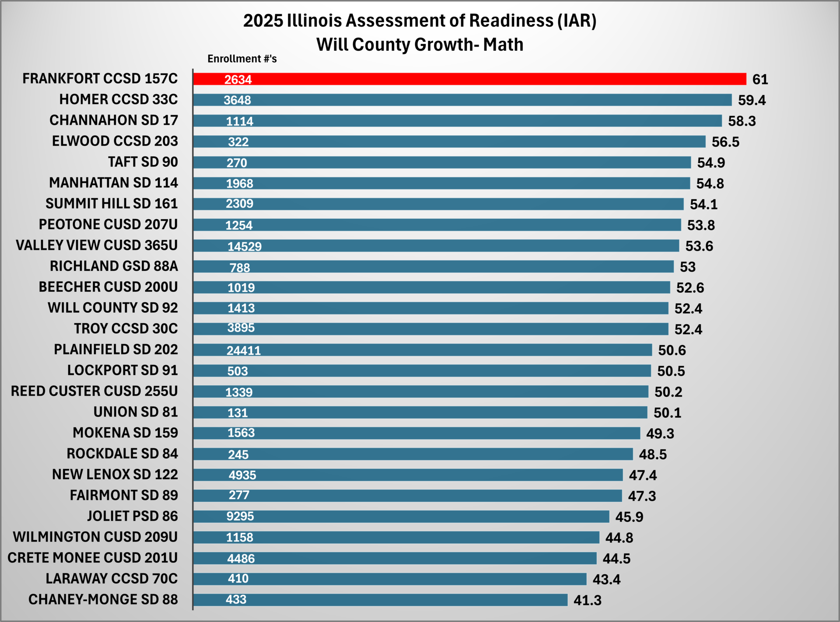The height and width of the screenshot is (622, 840).
Task: Click the 50.2 value for Reed Custer
Action: coord(668,392)
